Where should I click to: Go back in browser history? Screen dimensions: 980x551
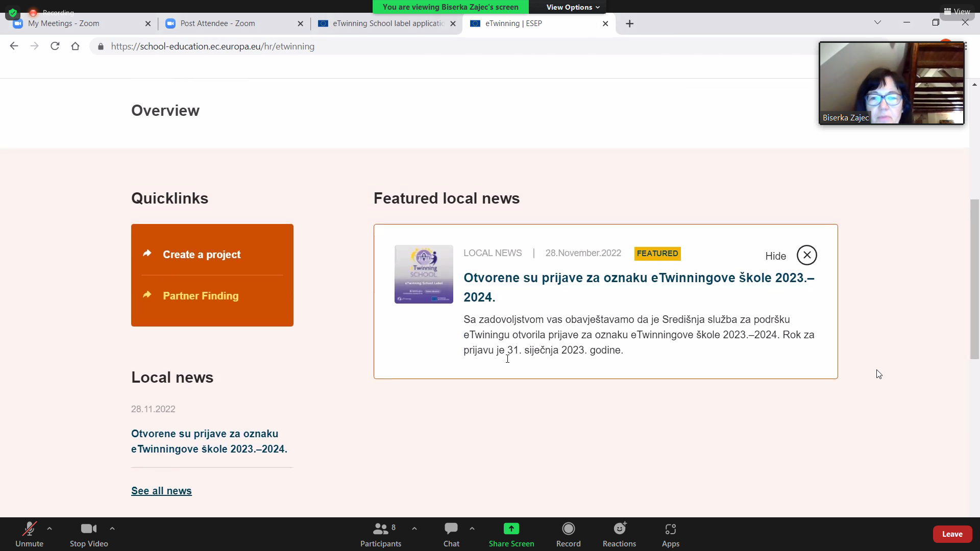(14, 46)
